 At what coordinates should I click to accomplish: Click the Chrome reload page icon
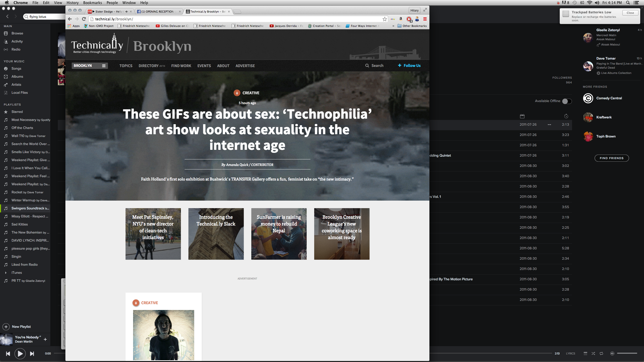tap(84, 19)
